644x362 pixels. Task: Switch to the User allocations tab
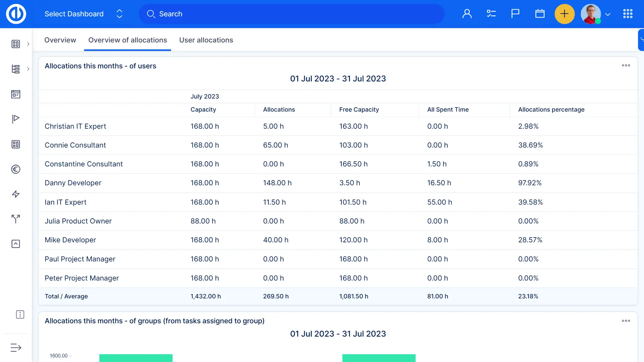click(206, 40)
